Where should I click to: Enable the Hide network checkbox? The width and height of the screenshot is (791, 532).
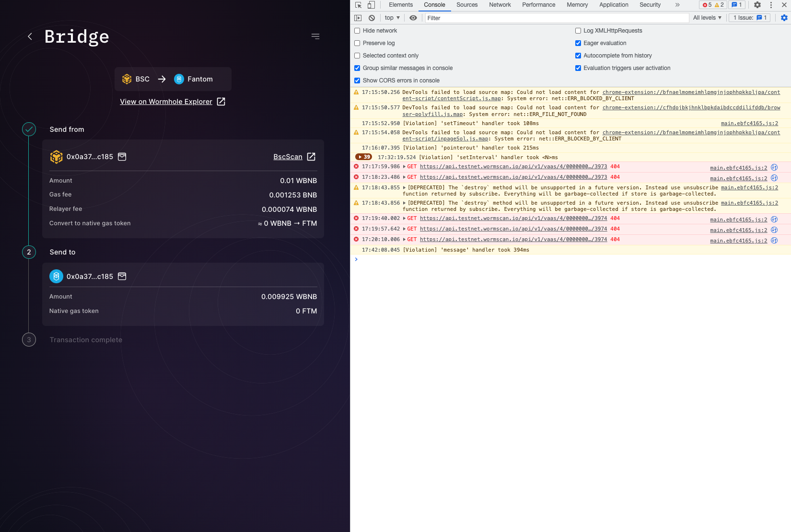[357, 30]
